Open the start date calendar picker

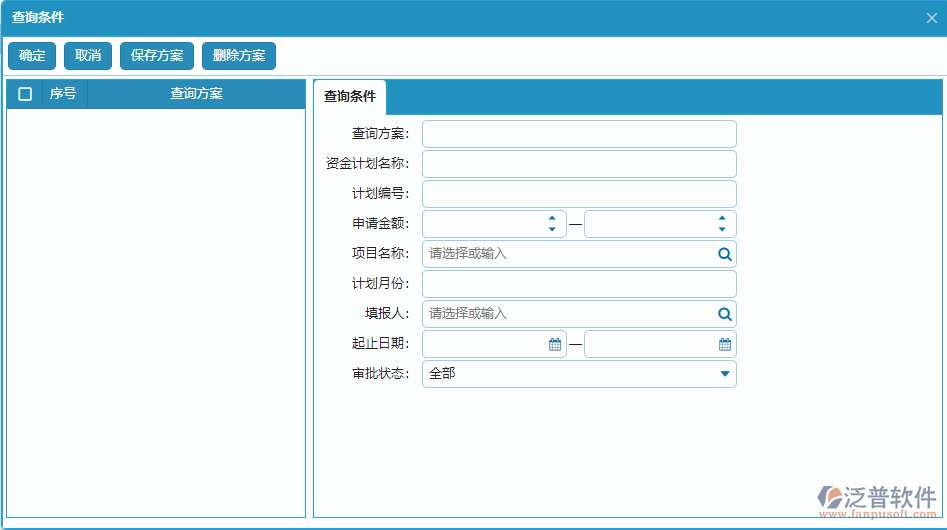pos(555,344)
